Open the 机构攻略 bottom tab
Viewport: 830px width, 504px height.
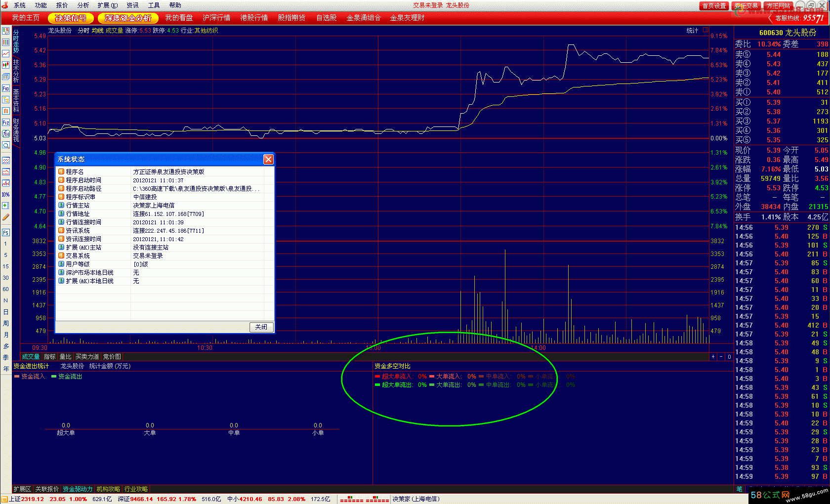click(x=108, y=489)
